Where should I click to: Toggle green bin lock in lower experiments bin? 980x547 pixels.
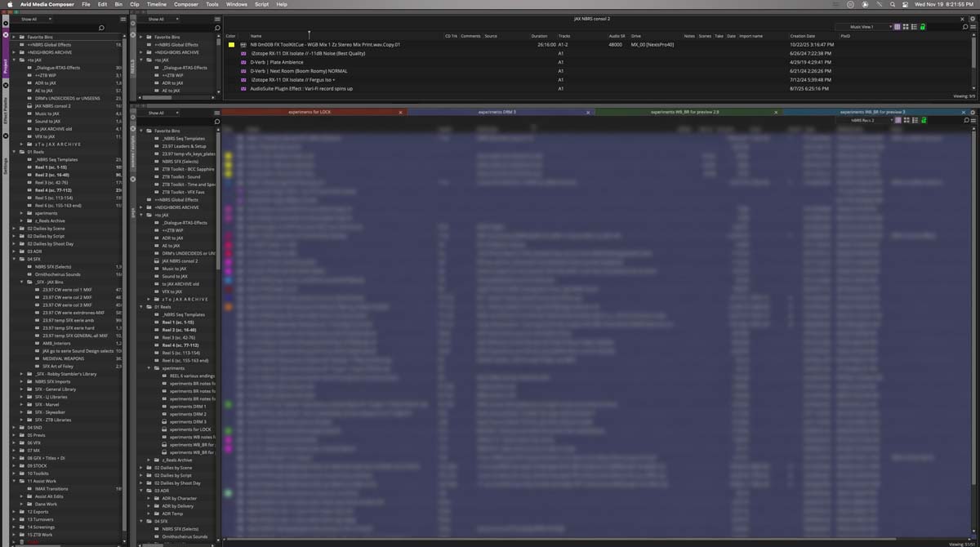(x=923, y=120)
